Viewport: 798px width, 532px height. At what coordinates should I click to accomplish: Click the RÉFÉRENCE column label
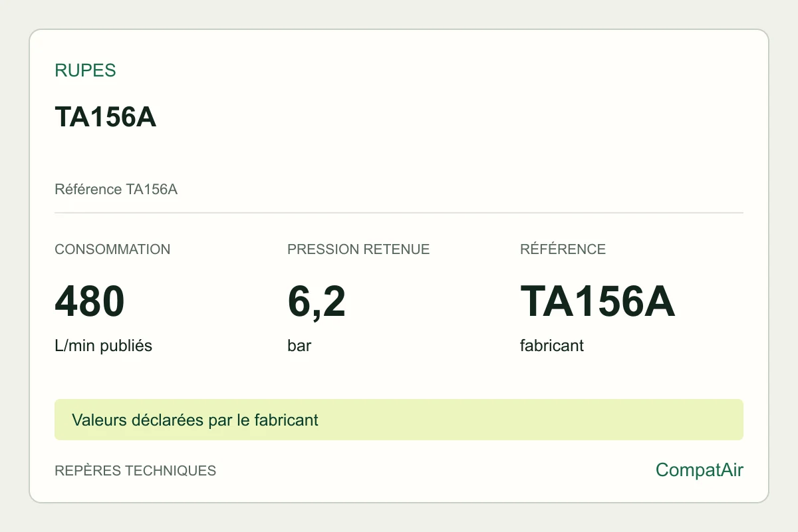[x=563, y=249]
